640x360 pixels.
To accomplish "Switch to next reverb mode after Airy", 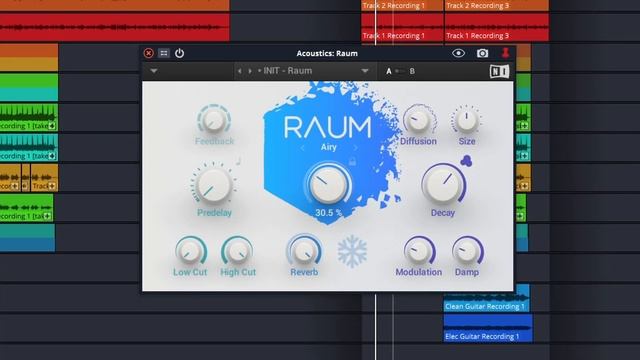I will (355, 148).
